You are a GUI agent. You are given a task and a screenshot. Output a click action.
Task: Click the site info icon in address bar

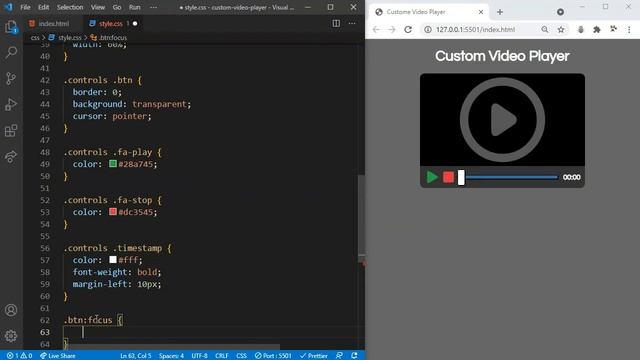point(428,29)
